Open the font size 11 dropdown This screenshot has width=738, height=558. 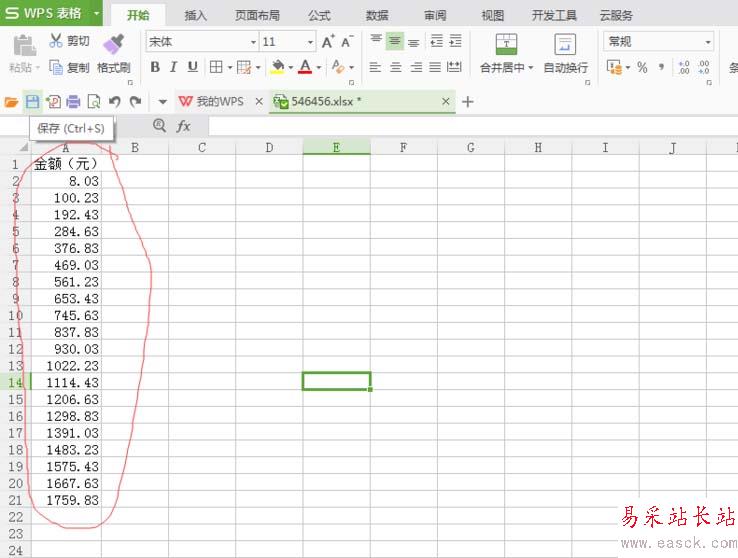point(310,42)
